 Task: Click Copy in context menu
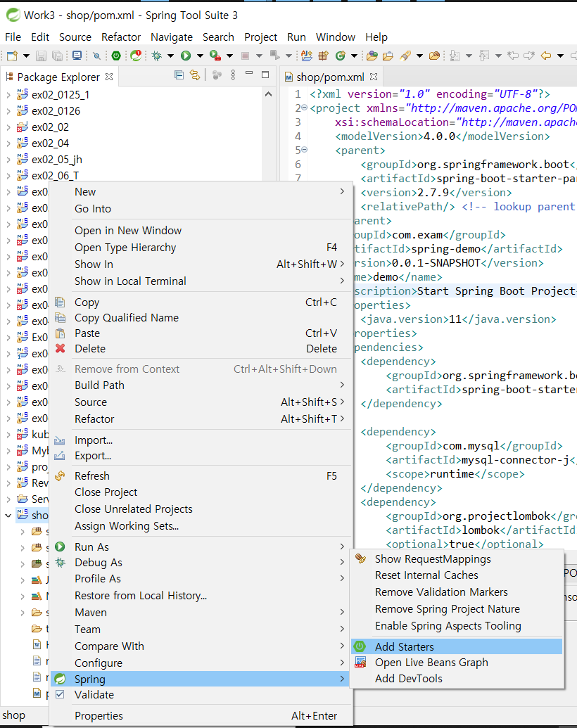click(x=200, y=302)
